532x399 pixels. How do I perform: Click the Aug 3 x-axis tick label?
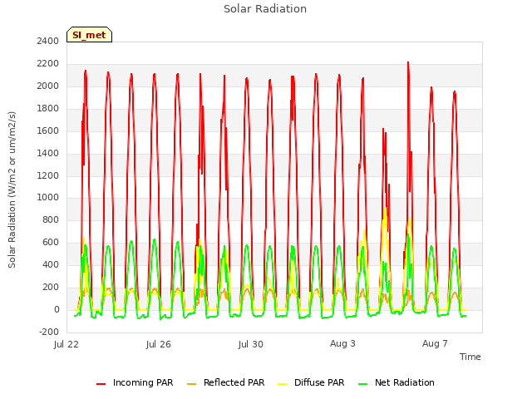tap(342, 343)
